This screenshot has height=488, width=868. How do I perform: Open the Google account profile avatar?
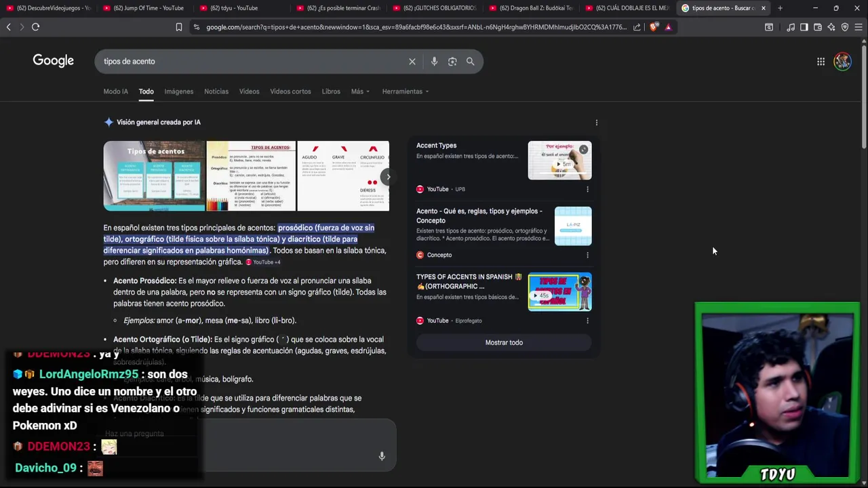click(x=842, y=62)
